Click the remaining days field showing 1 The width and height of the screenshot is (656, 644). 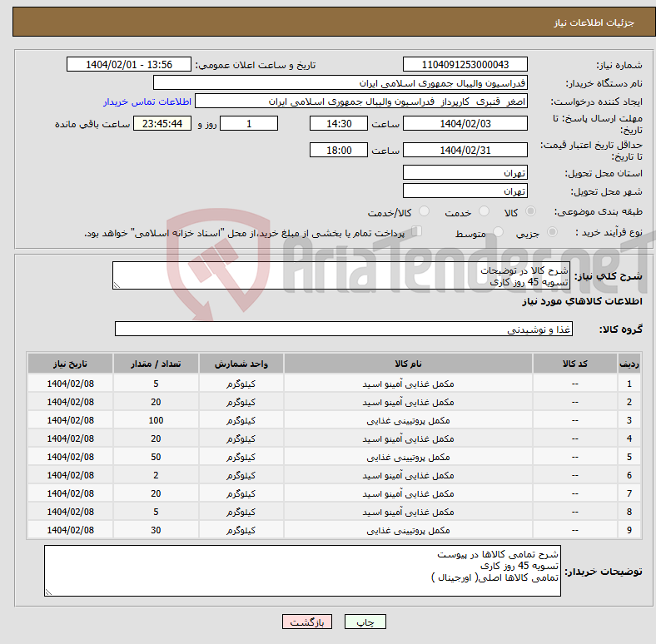point(249,123)
